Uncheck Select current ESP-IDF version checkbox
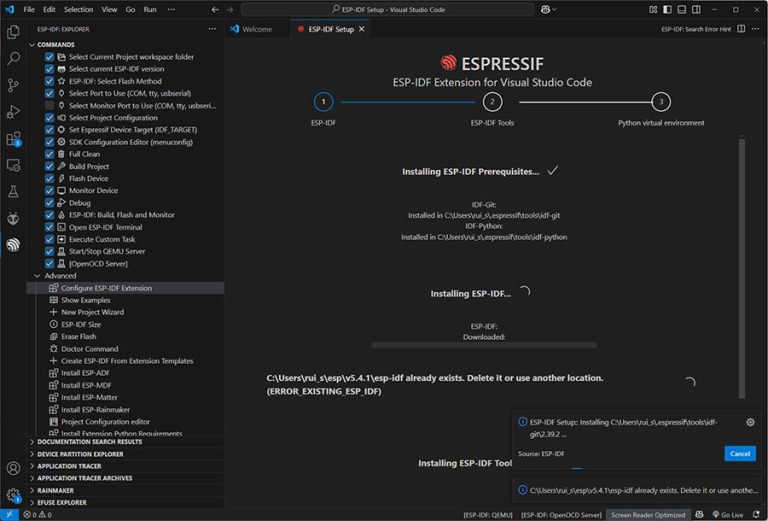 click(x=49, y=69)
